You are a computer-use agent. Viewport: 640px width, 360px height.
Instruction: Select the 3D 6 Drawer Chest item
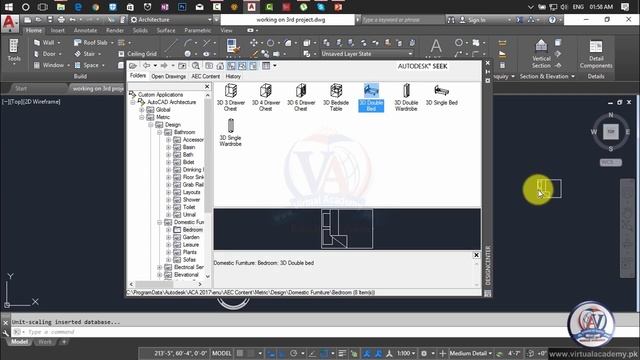[301, 97]
